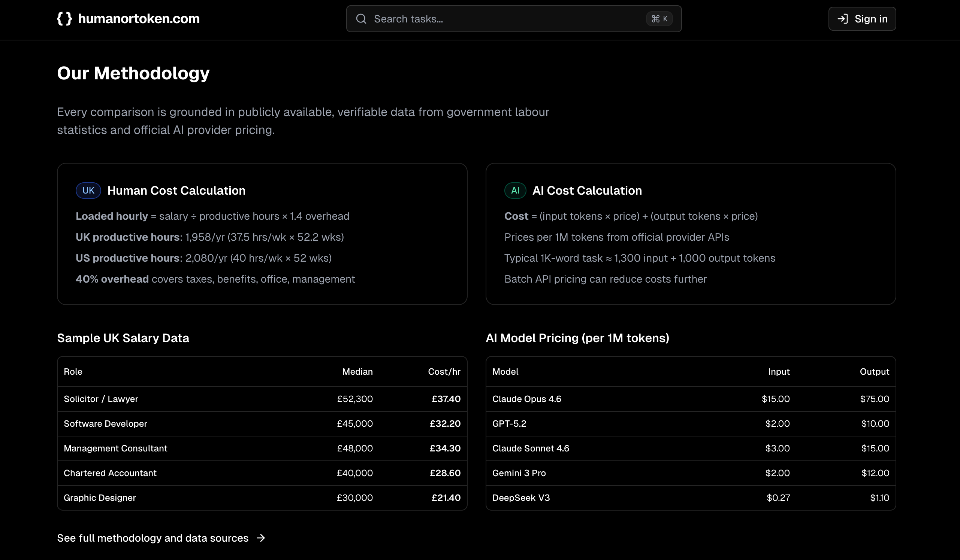Click the Output column header
This screenshot has width=960, height=560.
click(x=874, y=372)
